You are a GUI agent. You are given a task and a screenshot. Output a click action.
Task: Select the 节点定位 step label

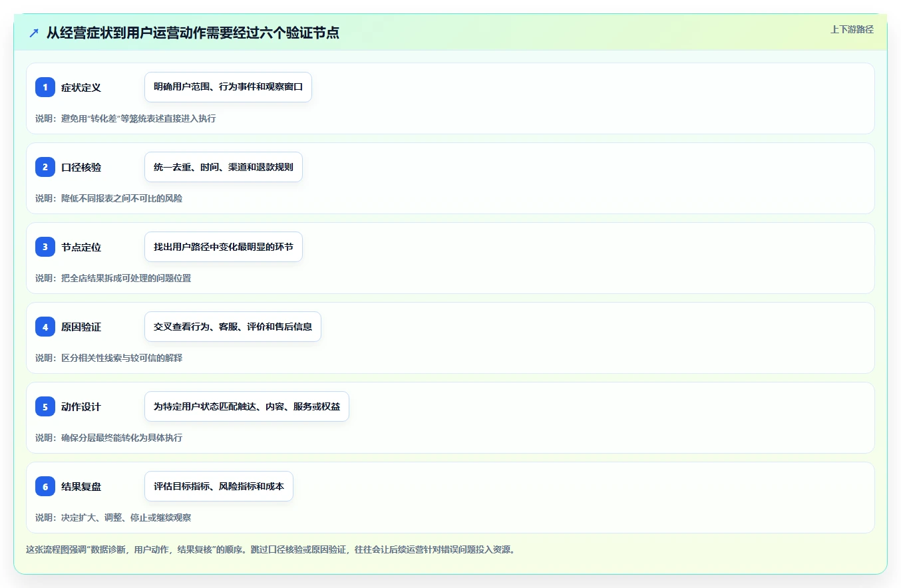[x=81, y=247]
